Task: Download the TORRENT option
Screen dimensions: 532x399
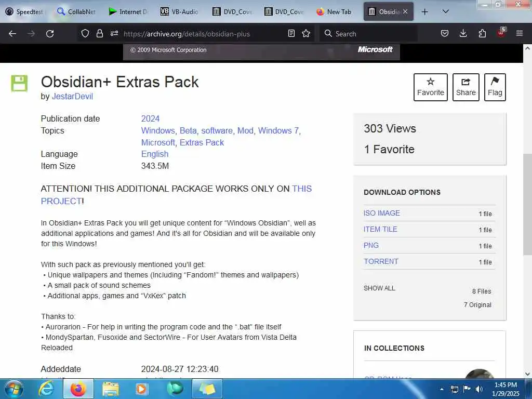Action: coord(381,262)
